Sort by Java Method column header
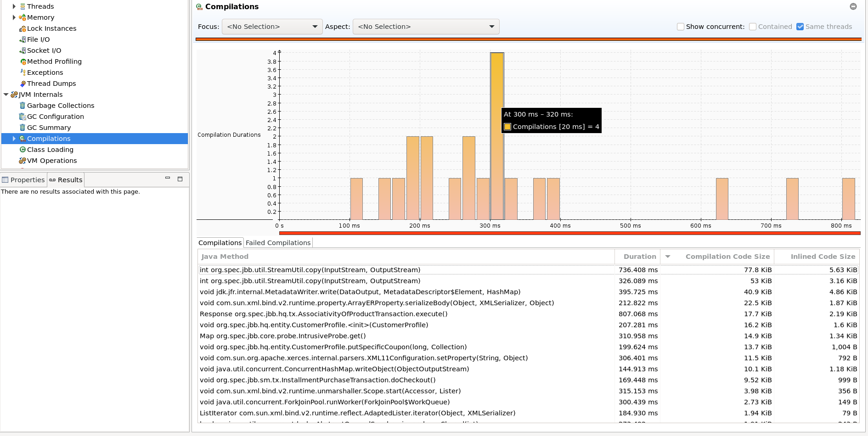 pyautogui.click(x=406, y=257)
